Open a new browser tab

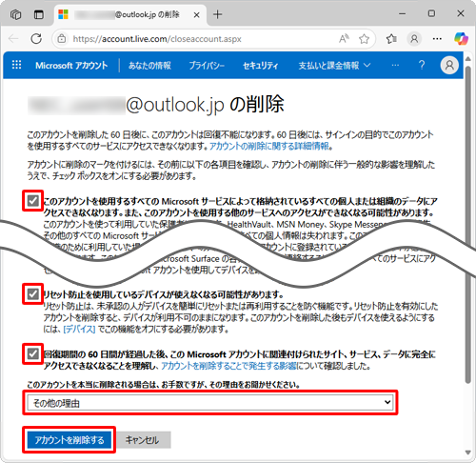(218, 14)
